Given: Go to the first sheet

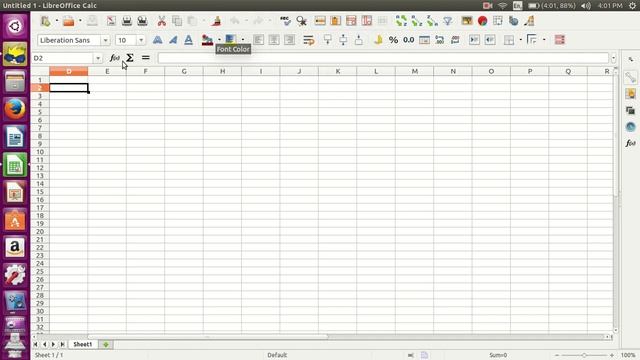Looking at the screenshot, I should click(36, 344).
